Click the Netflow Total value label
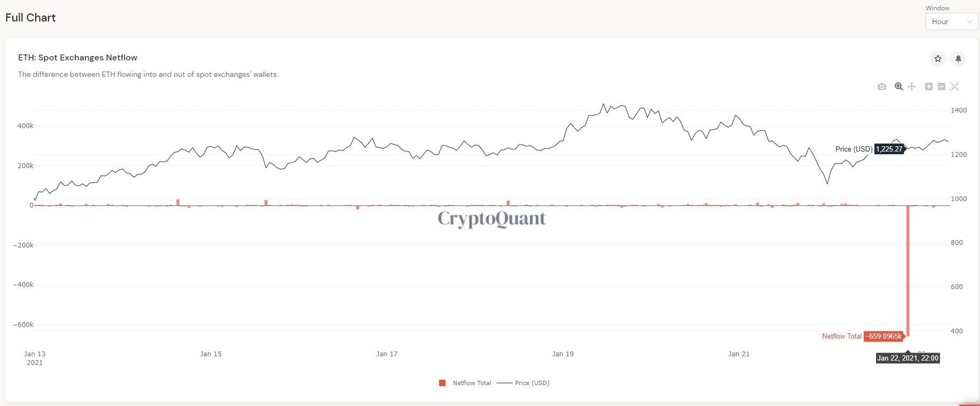The height and width of the screenshot is (406, 980). 883,336
